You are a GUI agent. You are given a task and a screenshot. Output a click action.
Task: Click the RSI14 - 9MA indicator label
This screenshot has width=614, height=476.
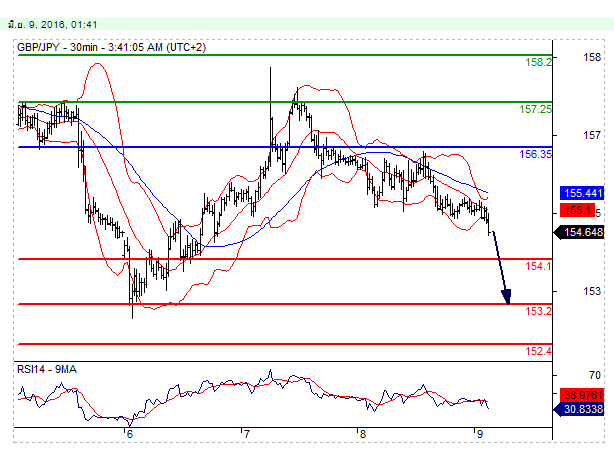(47, 369)
